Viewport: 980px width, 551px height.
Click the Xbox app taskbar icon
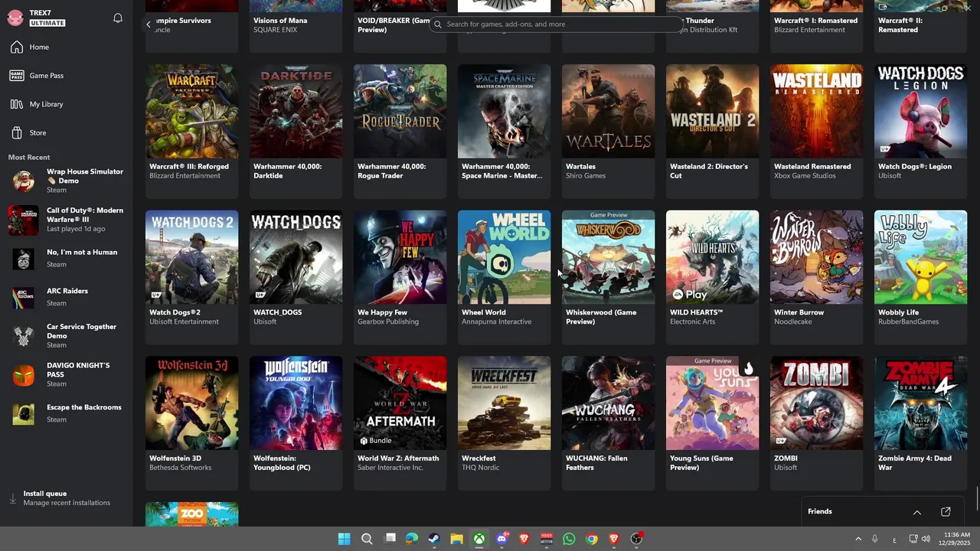479,539
